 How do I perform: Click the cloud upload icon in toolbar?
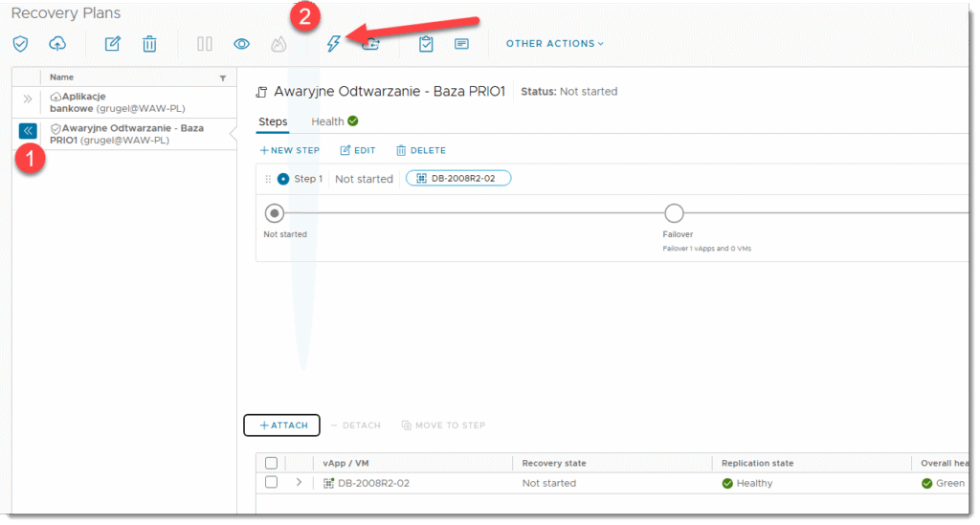57,44
